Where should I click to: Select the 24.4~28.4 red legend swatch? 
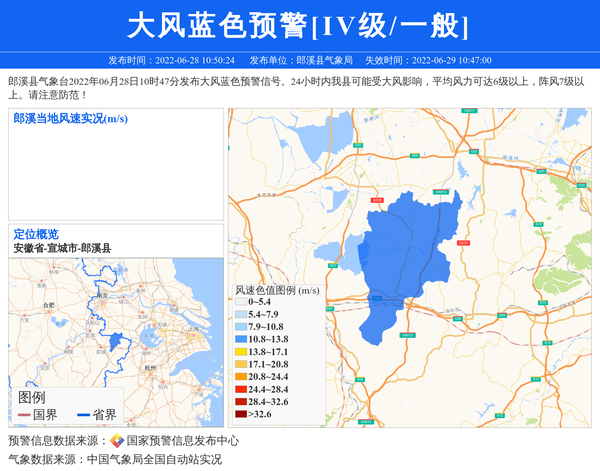coord(241,389)
